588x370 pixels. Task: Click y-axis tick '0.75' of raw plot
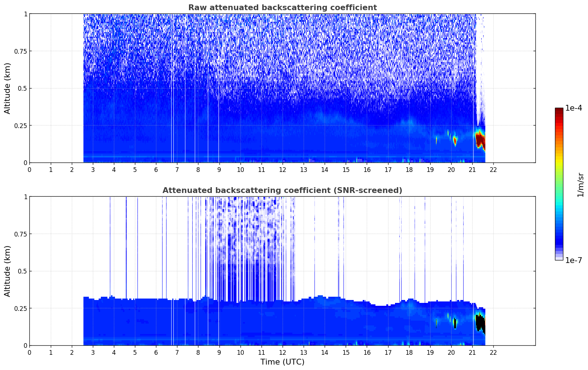click(x=21, y=51)
